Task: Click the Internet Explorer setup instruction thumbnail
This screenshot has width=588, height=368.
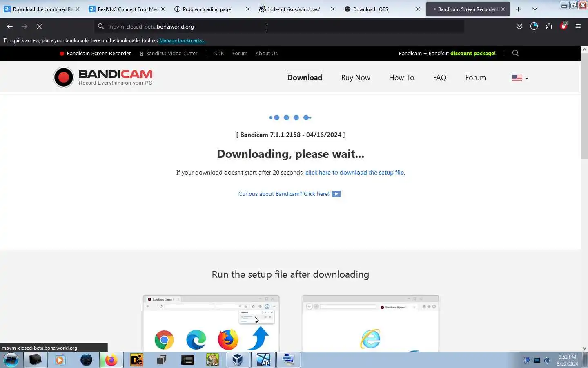Action: click(x=371, y=323)
